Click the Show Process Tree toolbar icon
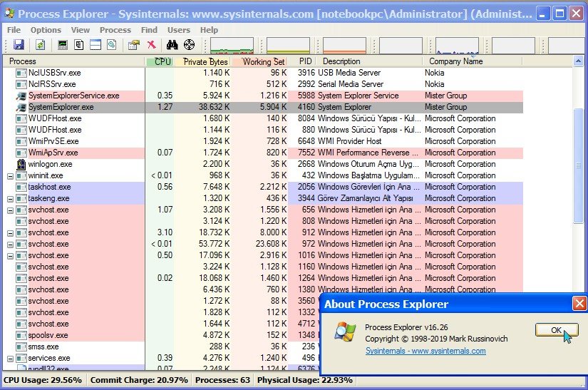 (x=78, y=45)
